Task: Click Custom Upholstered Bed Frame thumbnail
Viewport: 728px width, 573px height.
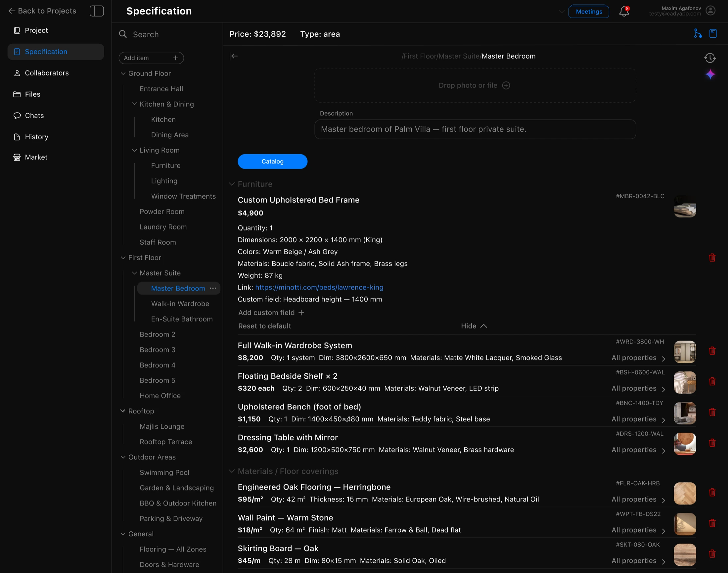Action: pos(685,207)
